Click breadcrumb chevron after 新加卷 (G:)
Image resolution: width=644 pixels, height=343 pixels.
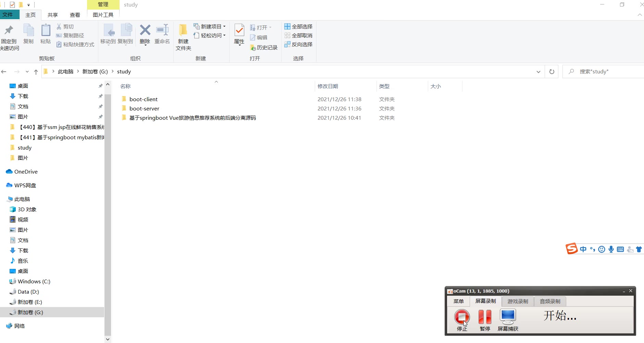112,71
